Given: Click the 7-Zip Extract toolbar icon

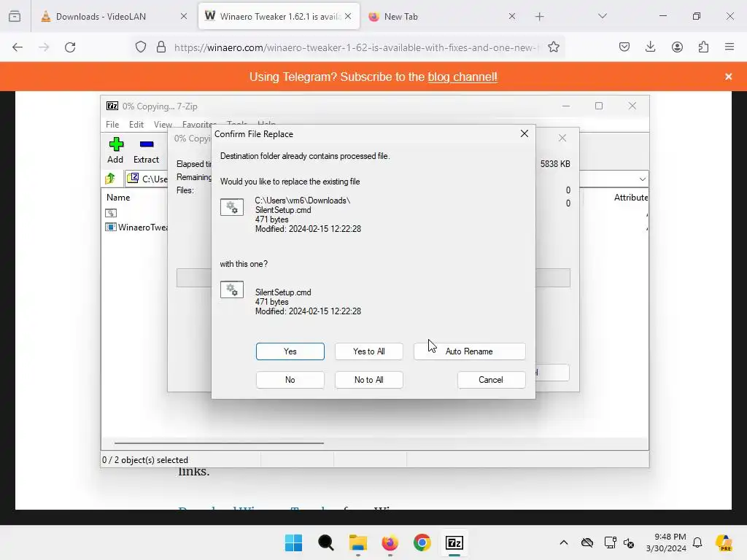Looking at the screenshot, I should pos(146,150).
